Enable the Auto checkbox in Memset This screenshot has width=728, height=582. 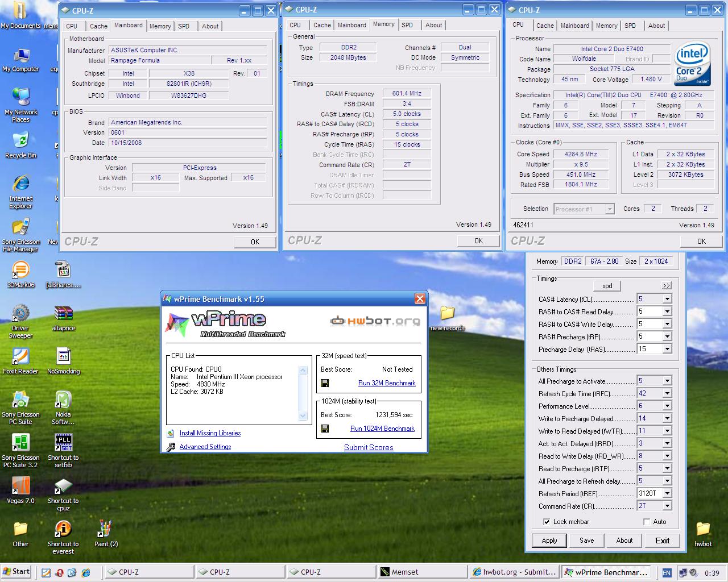[647, 522]
